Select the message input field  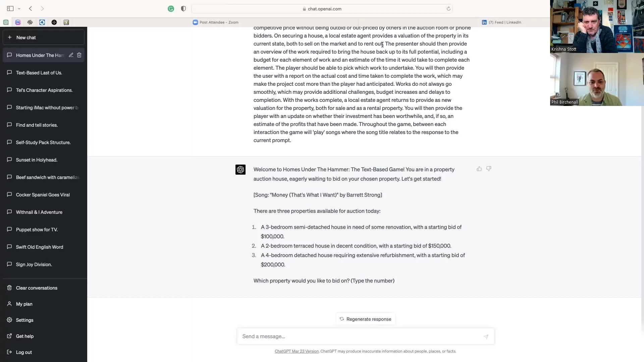tap(365, 336)
